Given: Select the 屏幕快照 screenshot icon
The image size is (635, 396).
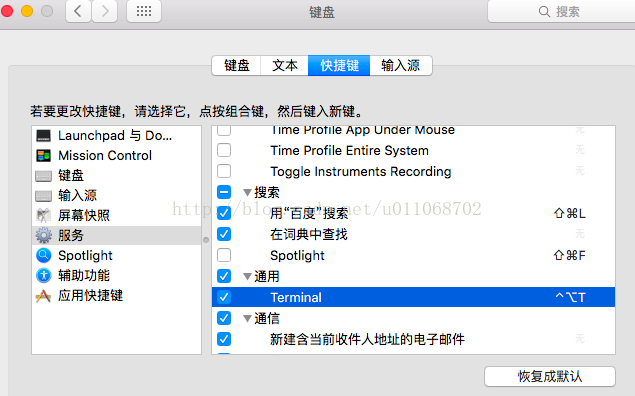Looking at the screenshot, I should pyautogui.click(x=43, y=215).
